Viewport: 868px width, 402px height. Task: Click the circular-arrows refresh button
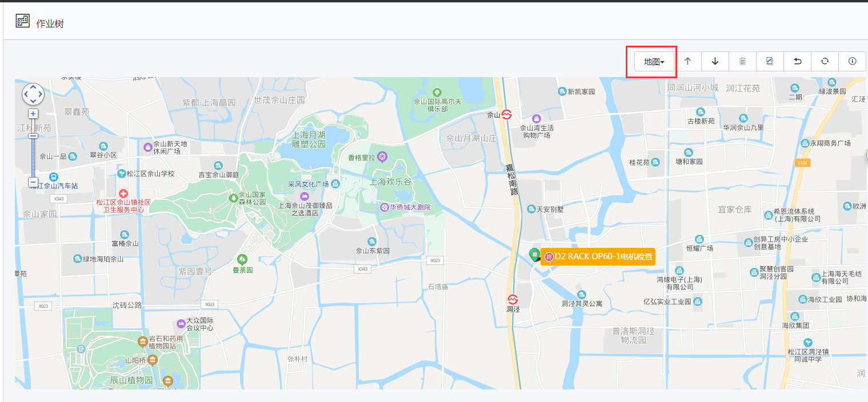pyautogui.click(x=825, y=62)
